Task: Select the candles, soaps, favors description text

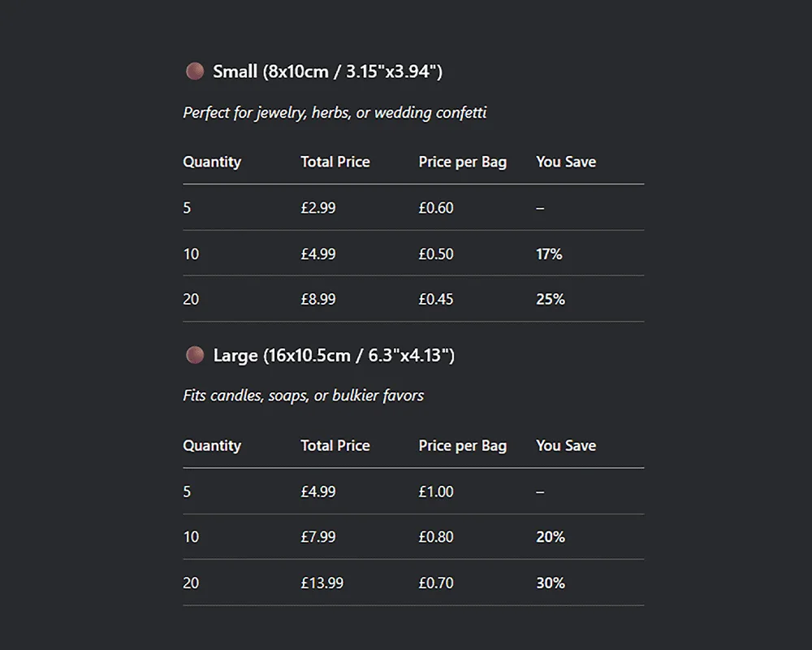Action: click(304, 396)
